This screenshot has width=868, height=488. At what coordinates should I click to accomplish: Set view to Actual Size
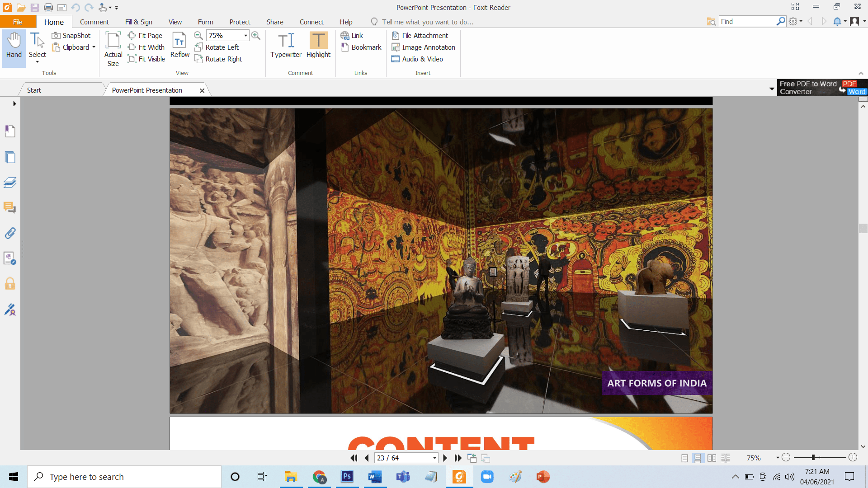[113, 49]
